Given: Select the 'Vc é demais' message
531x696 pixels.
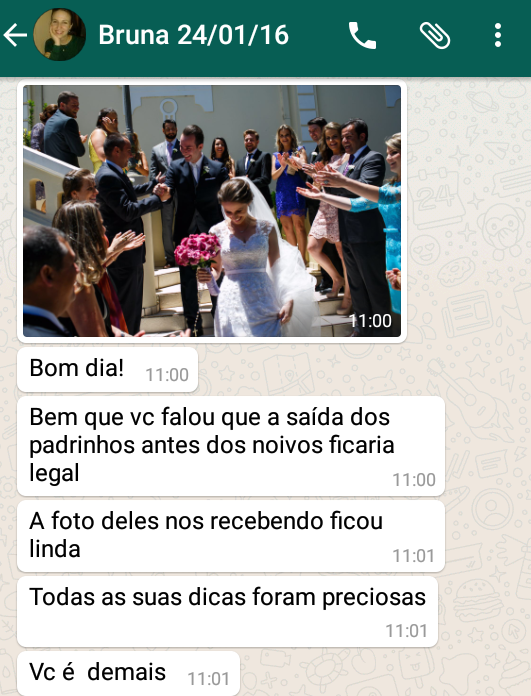Looking at the screenshot, I should pos(128,673).
